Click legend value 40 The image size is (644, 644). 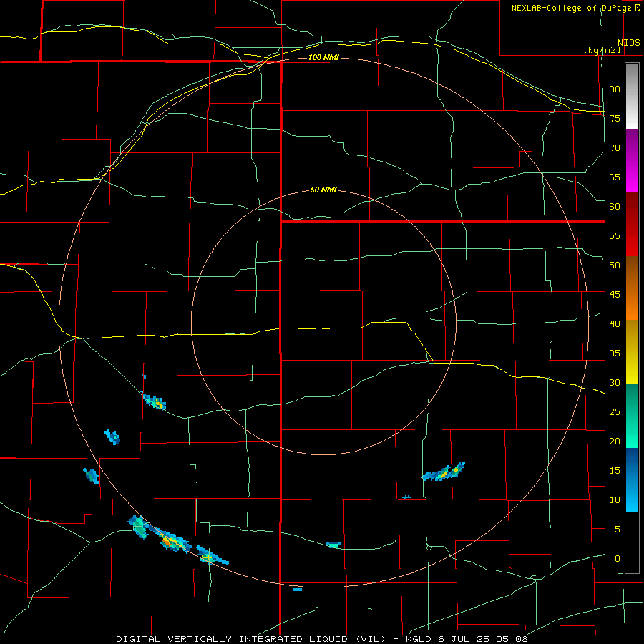[x=615, y=323]
